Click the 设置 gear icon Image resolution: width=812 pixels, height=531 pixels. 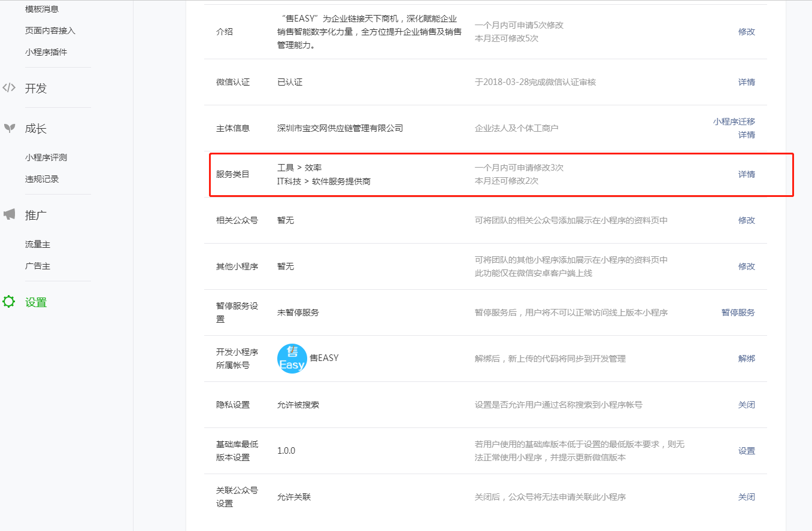(x=9, y=302)
